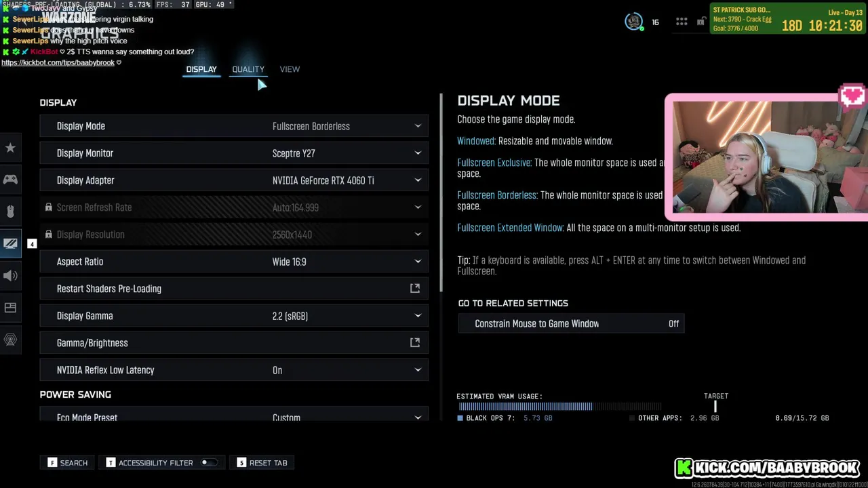Click the player profile avatar
This screenshot has width=868, height=488.
click(x=633, y=22)
